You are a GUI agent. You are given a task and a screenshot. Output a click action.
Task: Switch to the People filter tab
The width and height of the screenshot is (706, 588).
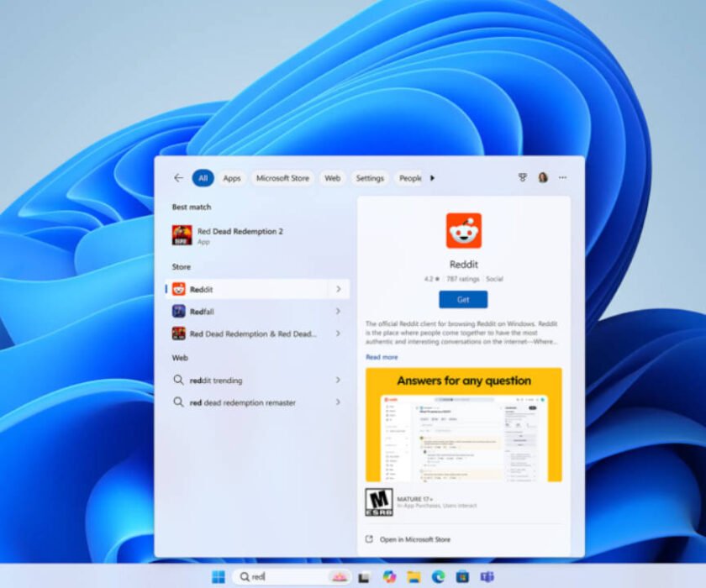tap(409, 178)
